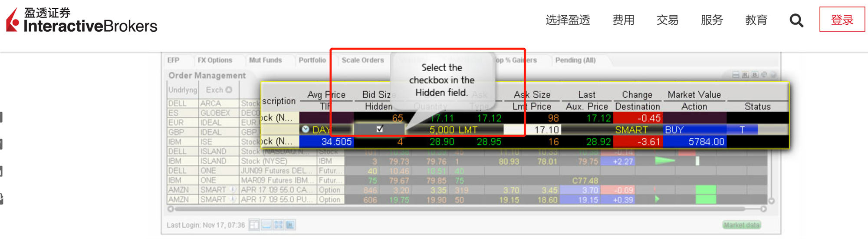
Task: Click the green arrow in IBM ISLAND row
Action: coord(664,161)
